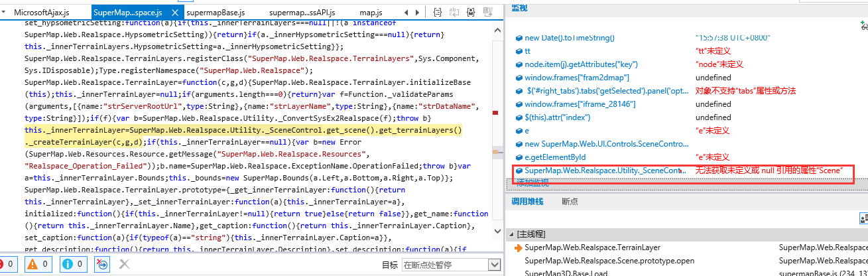
Task: Click the pretty-print braces icon
Action: (438, 13)
